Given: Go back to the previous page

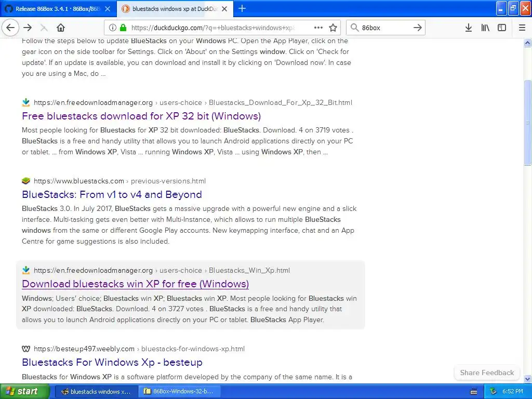Looking at the screenshot, I should [x=10, y=28].
